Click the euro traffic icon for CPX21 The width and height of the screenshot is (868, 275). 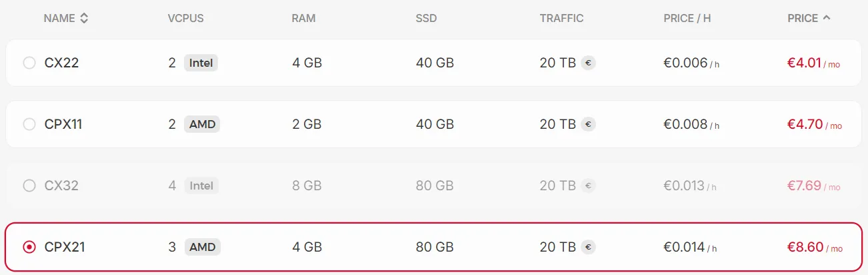point(587,247)
